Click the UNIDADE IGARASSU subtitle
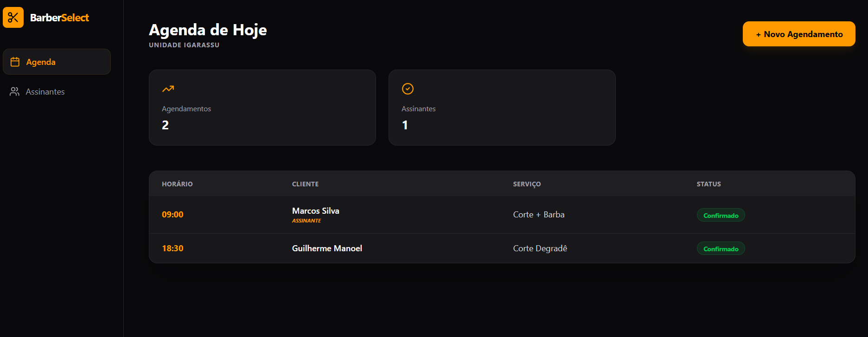This screenshot has height=337, width=868. pos(184,45)
